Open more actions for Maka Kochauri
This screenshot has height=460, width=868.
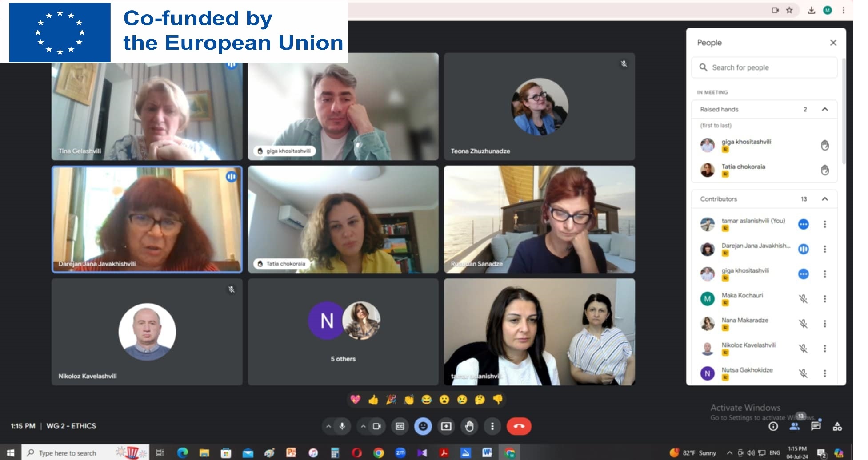point(825,299)
